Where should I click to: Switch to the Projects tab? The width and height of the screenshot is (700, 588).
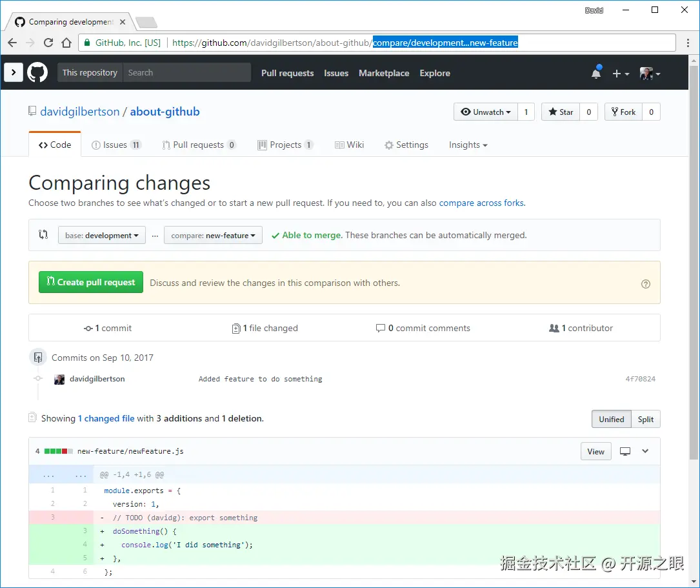tap(285, 145)
